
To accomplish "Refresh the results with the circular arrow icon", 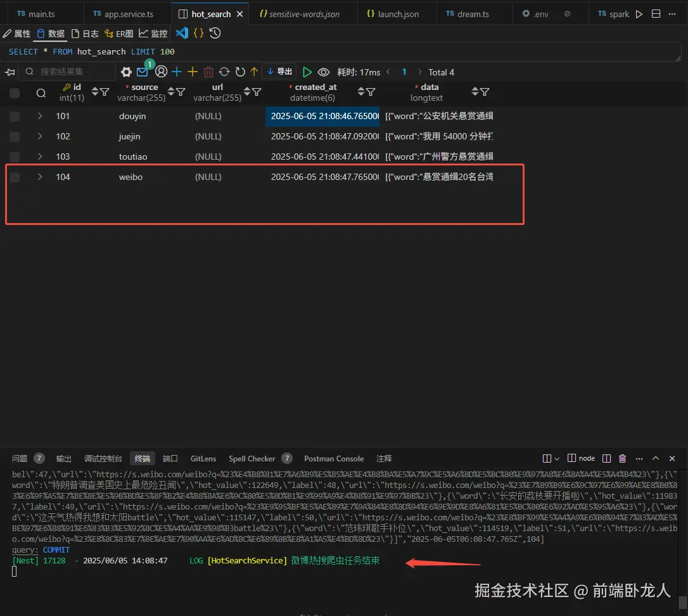I will pyautogui.click(x=240, y=72).
